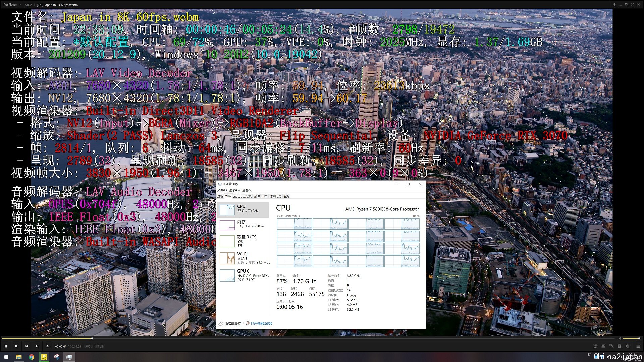Switch to 应用历史记录 tab
This screenshot has width=644, height=362.
point(243,196)
